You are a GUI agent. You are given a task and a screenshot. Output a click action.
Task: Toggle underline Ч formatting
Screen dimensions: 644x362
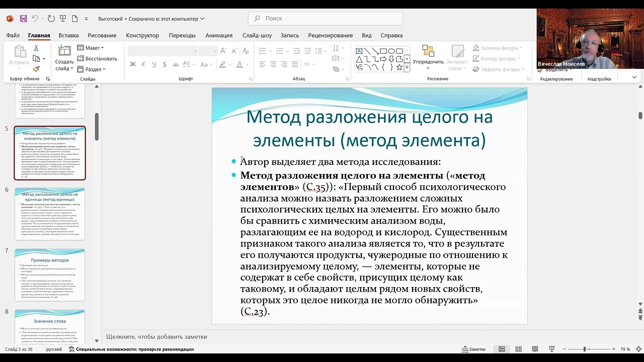(154, 64)
